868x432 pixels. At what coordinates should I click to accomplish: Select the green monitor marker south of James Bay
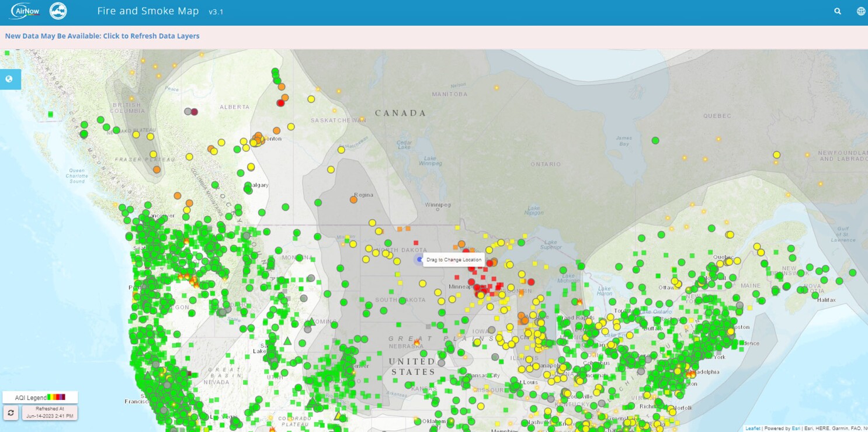655,140
